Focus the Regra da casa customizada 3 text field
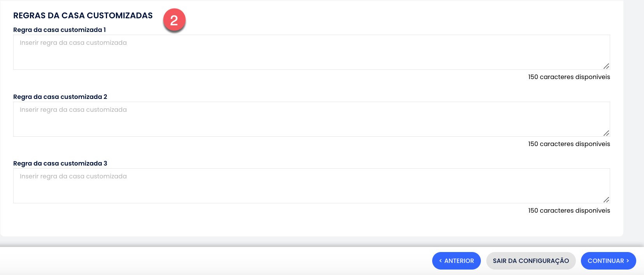The image size is (644, 275). [x=311, y=186]
